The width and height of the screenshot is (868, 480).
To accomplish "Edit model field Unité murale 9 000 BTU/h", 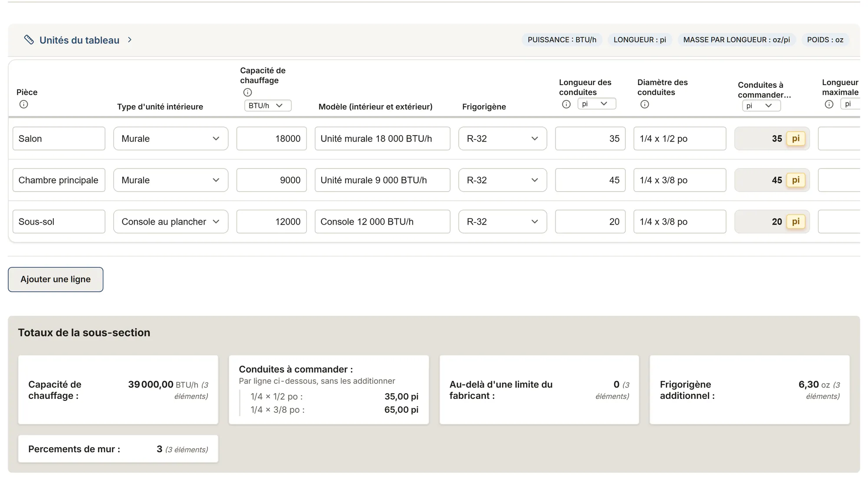I will pyautogui.click(x=382, y=180).
